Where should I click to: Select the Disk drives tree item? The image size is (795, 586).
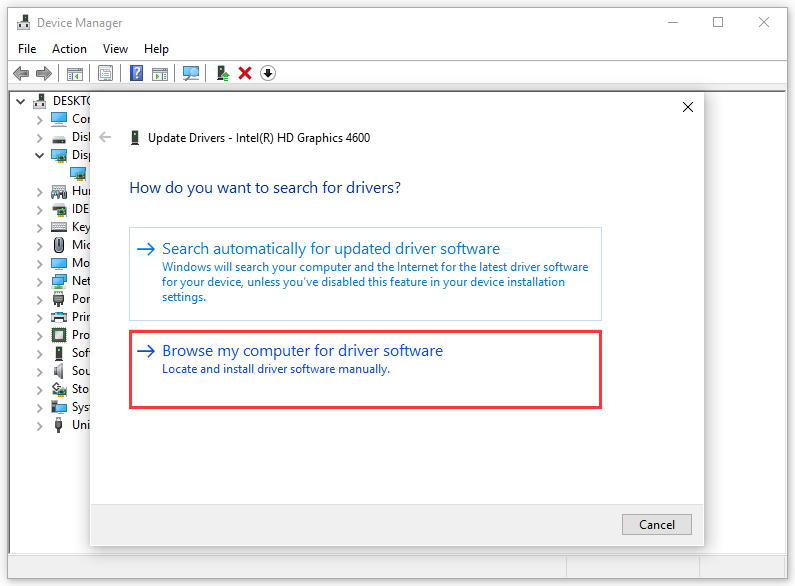tap(81, 137)
